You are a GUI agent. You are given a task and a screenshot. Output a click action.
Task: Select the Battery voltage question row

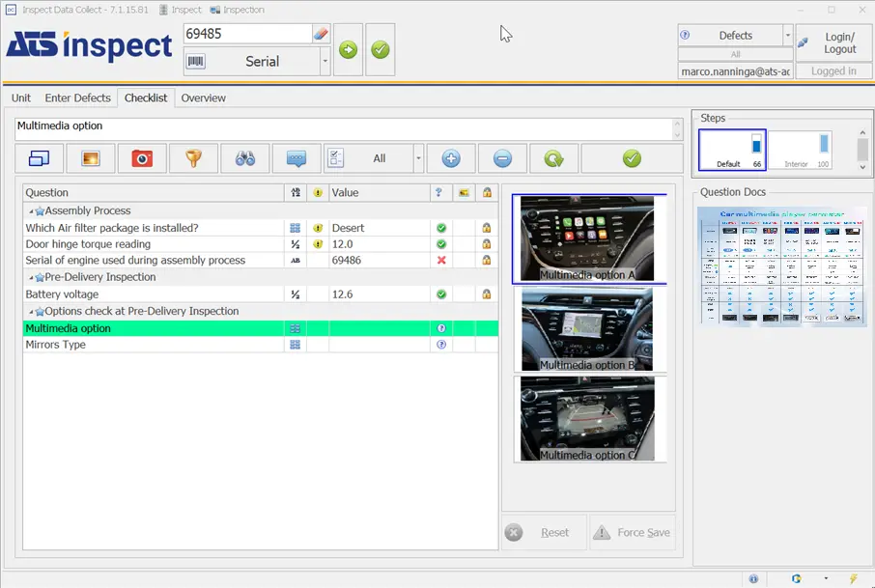261,294
